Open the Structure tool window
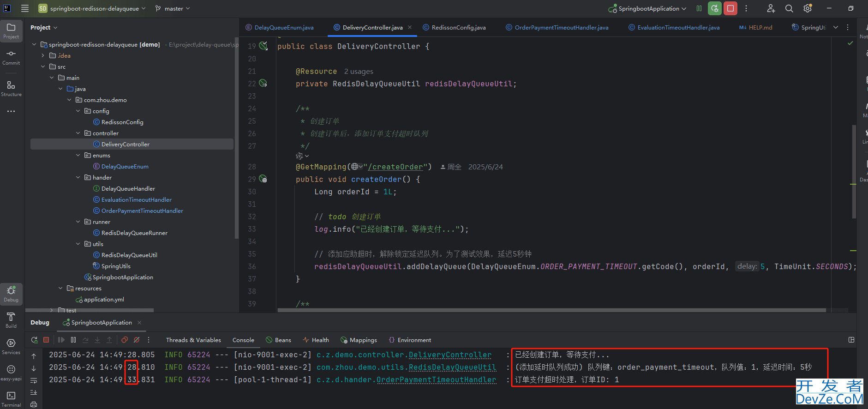The height and width of the screenshot is (409, 868). click(x=11, y=89)
